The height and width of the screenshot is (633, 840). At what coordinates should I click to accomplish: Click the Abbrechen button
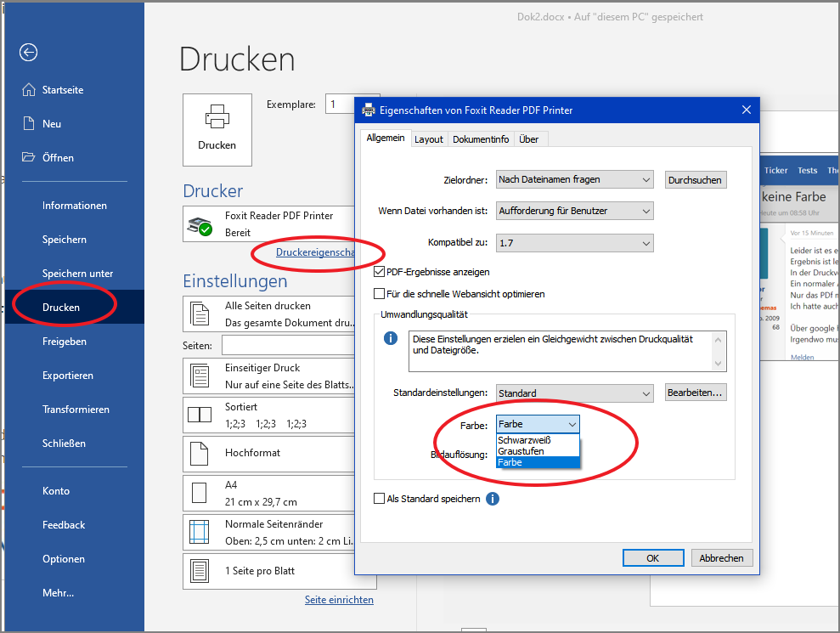point(721,558)
